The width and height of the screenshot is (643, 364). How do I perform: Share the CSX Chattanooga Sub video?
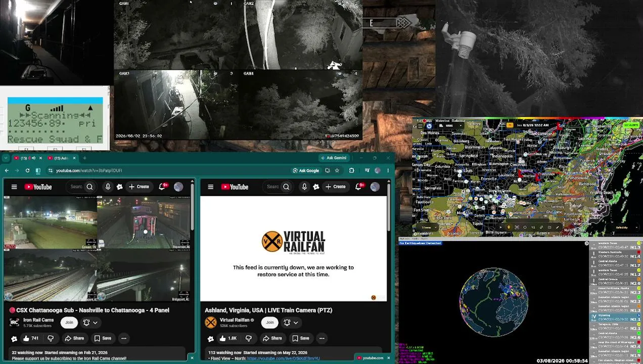(x=75, y=338)
